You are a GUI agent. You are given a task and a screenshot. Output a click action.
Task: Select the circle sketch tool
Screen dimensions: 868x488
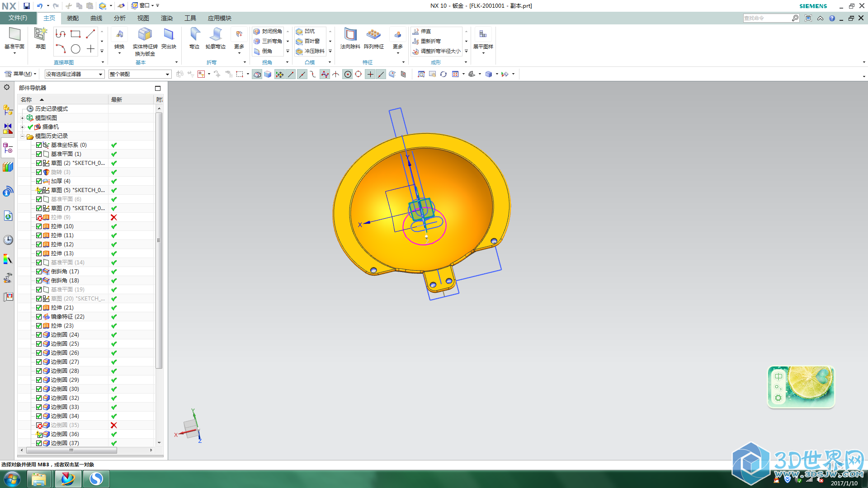(x=75, y=49)
